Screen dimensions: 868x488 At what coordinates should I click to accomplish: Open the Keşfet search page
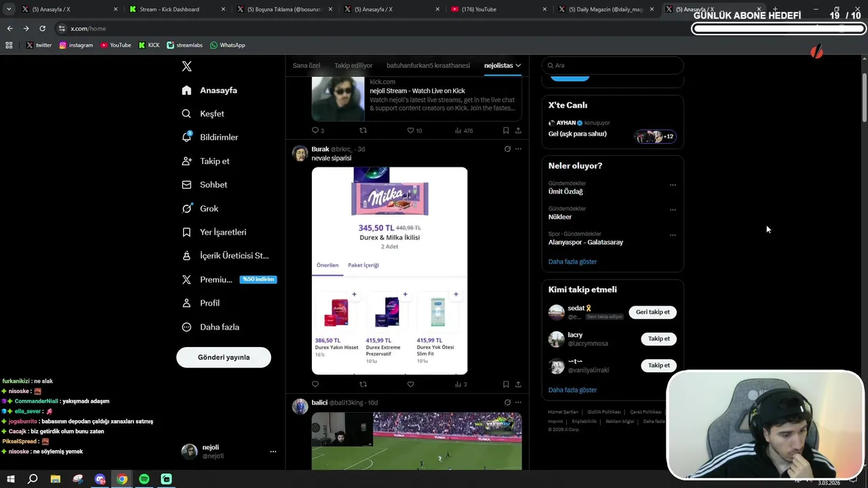203,114
